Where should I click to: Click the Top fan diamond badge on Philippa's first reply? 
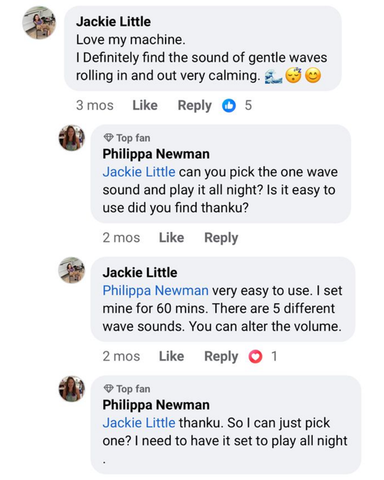(108, 138)
